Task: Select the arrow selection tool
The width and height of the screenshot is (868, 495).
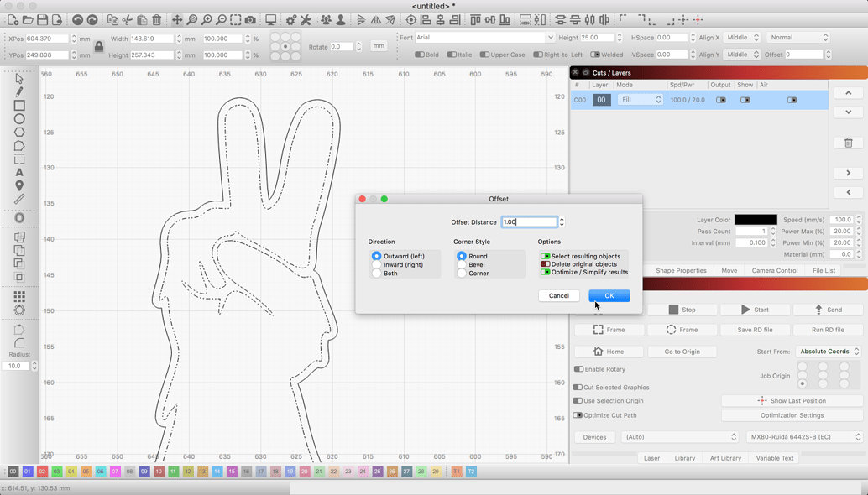Action: click(x=18, y=78)
